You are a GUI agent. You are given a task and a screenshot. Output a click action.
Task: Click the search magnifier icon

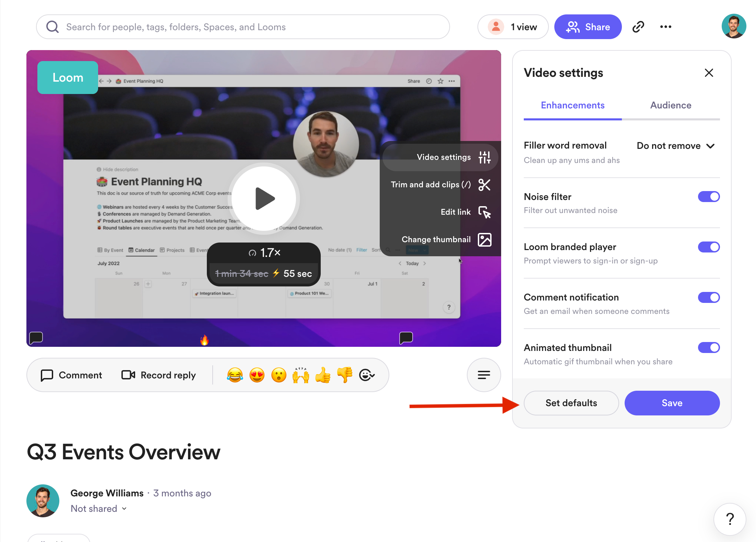52,27
